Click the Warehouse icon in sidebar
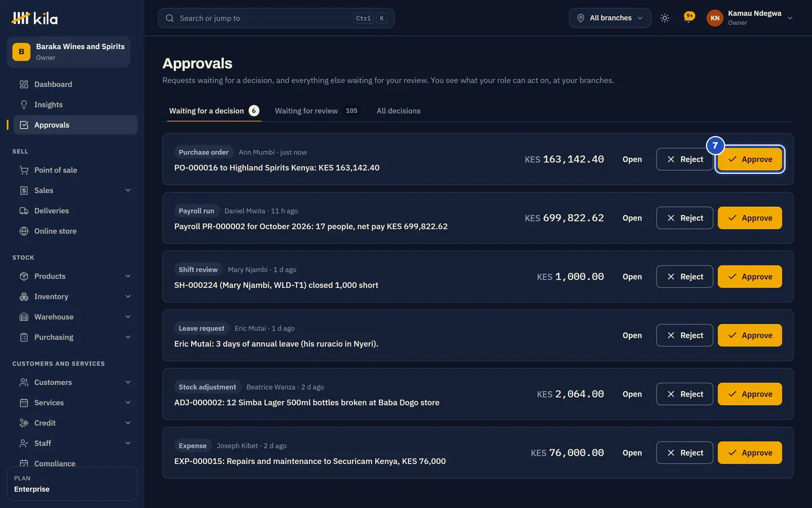Viewport: 812px width, 508px height. coord(24,317)
